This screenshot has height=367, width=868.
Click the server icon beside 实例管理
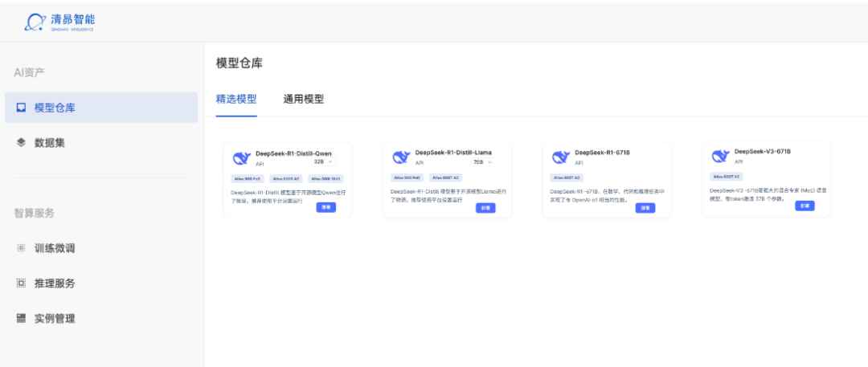[x=21, y=318]
